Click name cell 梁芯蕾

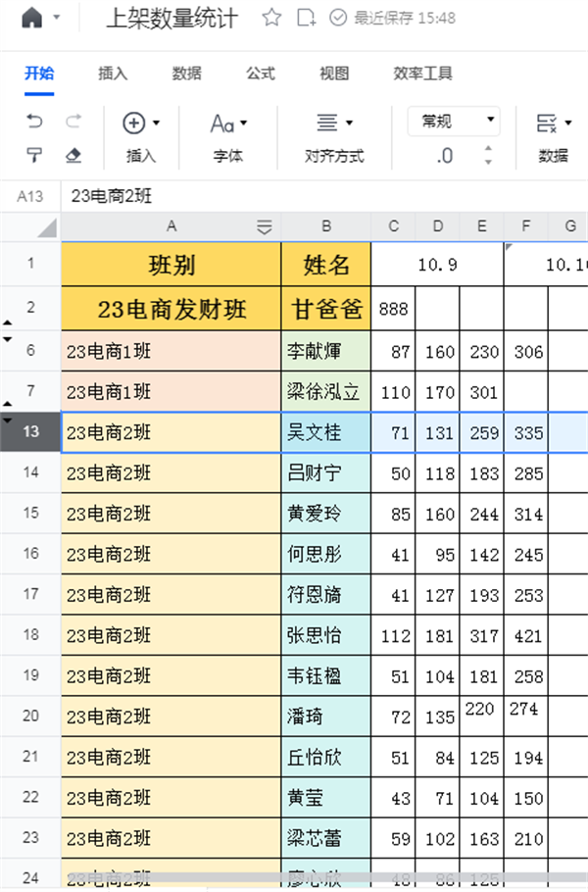click(x=326, y=838)
